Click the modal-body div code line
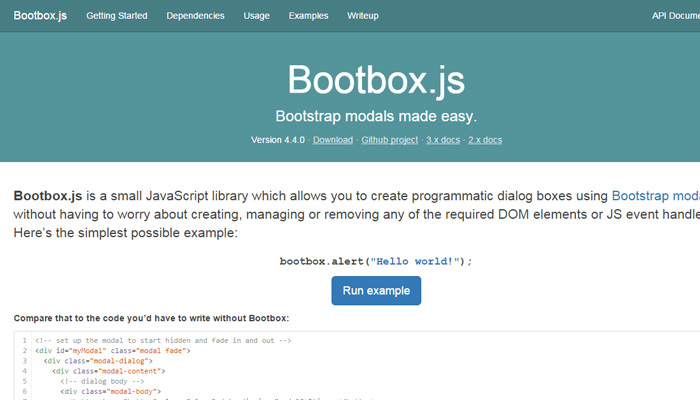Viewport: 700px width, 400px height. click(x=111, y=392)
